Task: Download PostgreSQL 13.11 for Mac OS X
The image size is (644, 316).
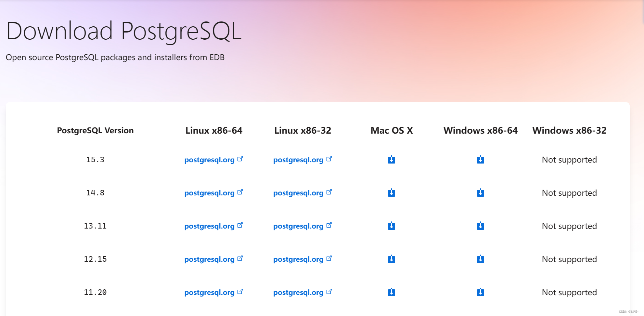Action: point(392,226)
